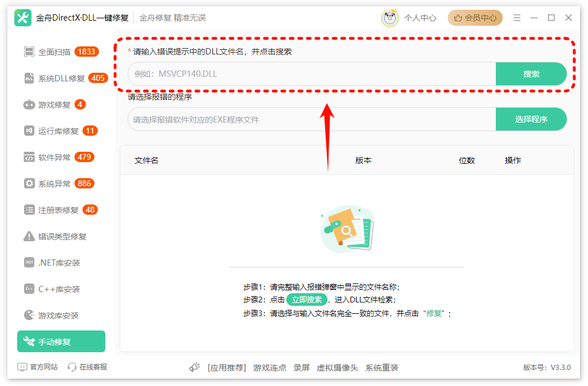This screenshot has width=588, height=386.
Task: Minimize the window
Action: point(534,18)
